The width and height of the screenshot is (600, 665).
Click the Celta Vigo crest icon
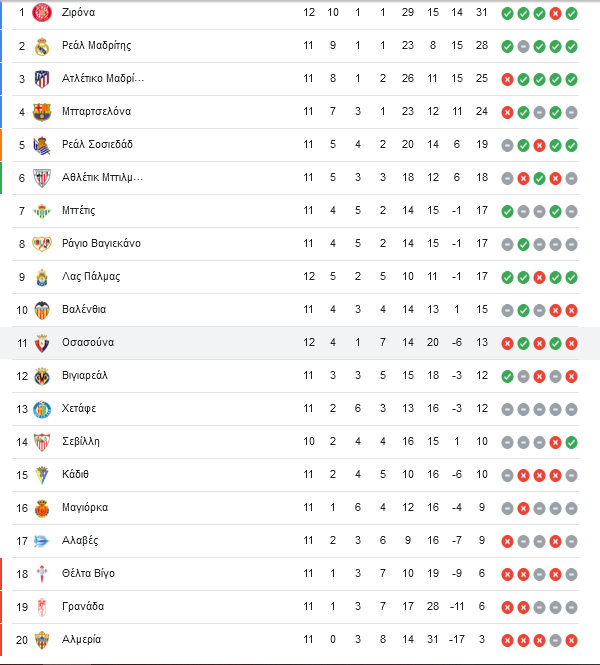42,574
